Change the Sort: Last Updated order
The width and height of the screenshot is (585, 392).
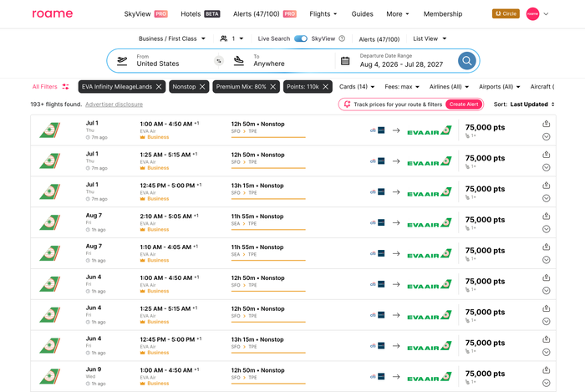(x=524, y=104)
